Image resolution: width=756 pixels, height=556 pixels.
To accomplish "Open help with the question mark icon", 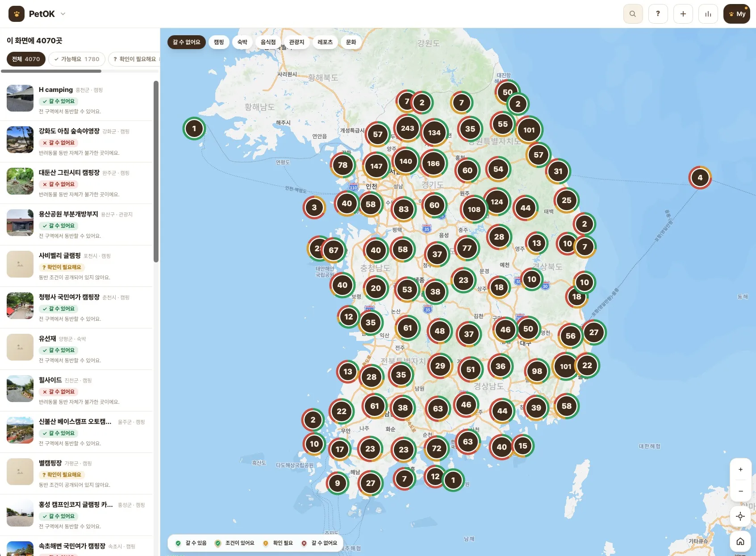I will click(658, 14).
